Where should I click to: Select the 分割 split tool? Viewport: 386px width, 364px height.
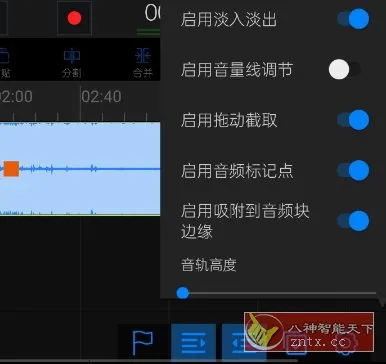pyautogui.click(x=72, y=62)
